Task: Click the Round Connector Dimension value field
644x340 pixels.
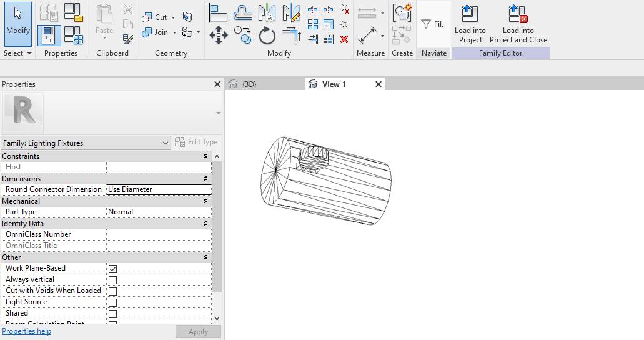Action: click(159, 189)
